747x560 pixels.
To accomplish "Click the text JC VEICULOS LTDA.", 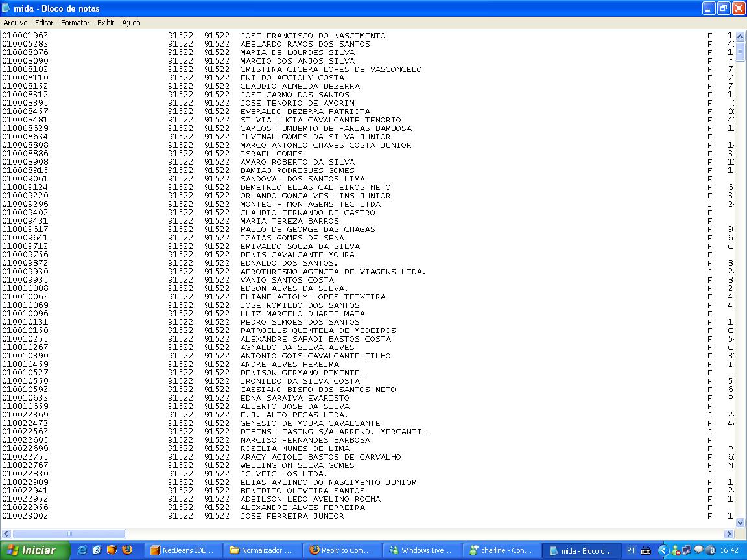I will coord(283,474).
